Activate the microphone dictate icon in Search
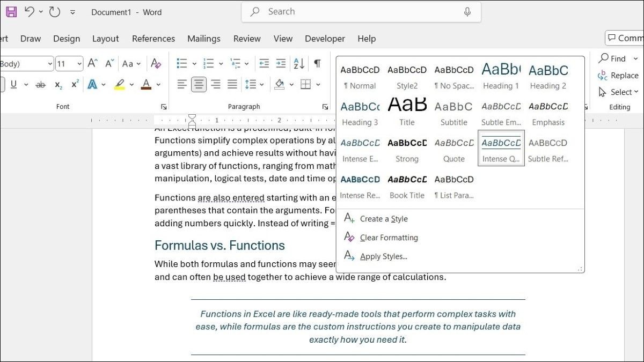 467,12
